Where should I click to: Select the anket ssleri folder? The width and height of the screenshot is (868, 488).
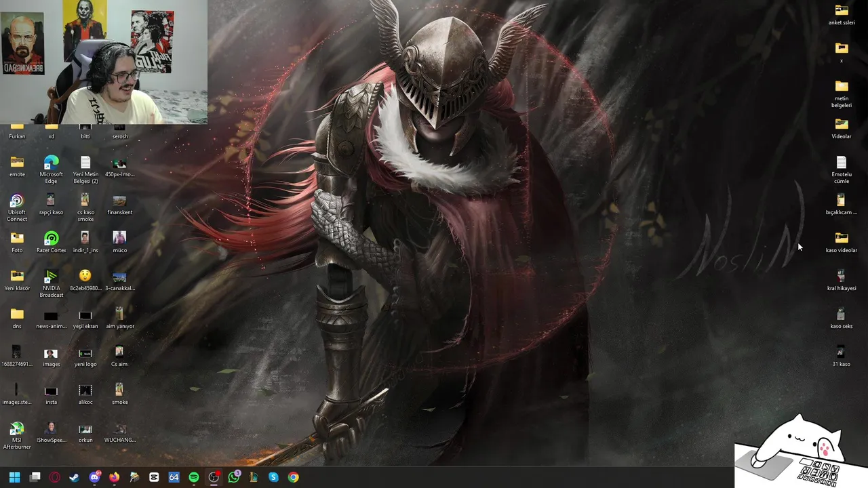(842, 15)
